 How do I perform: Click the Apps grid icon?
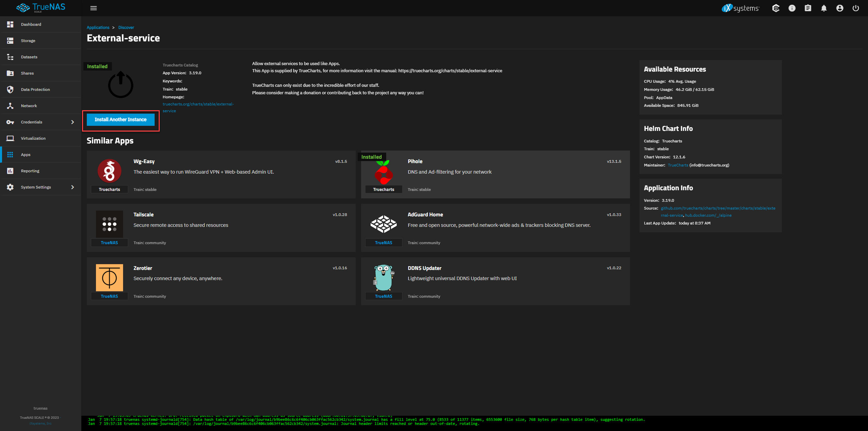tap(10, 155)
